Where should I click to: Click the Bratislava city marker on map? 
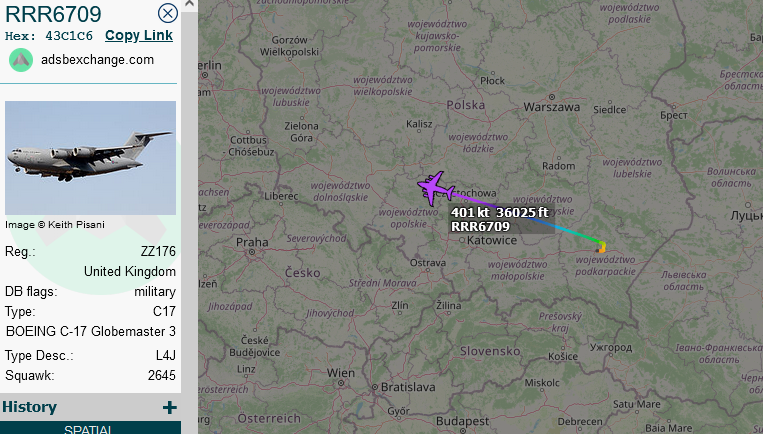[x=375, y=388]
